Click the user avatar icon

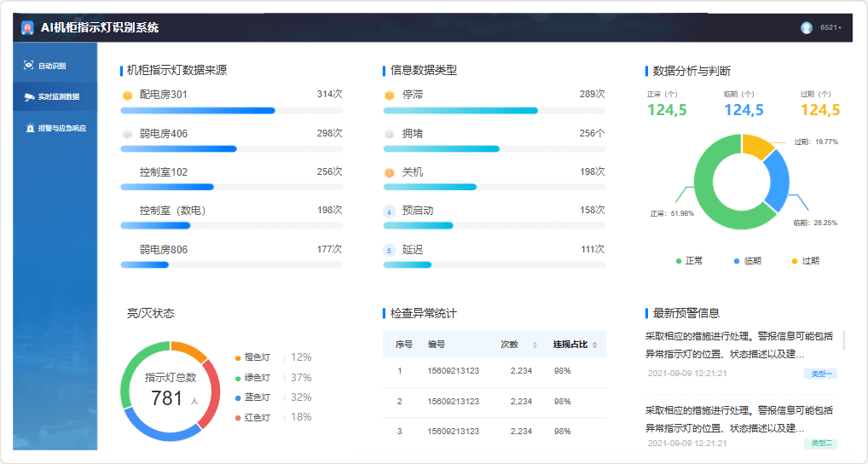pos(807,27)
